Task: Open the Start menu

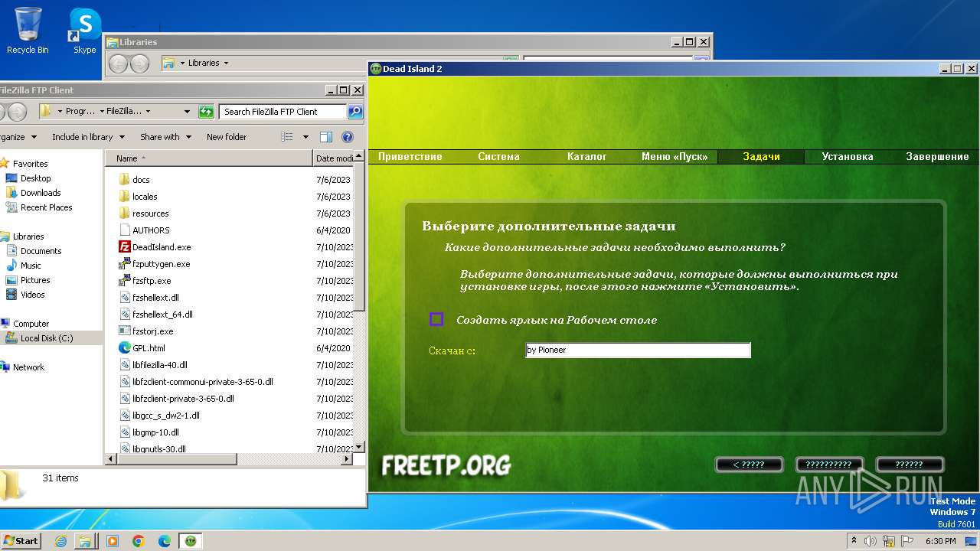Action: [x=21, y=540]
